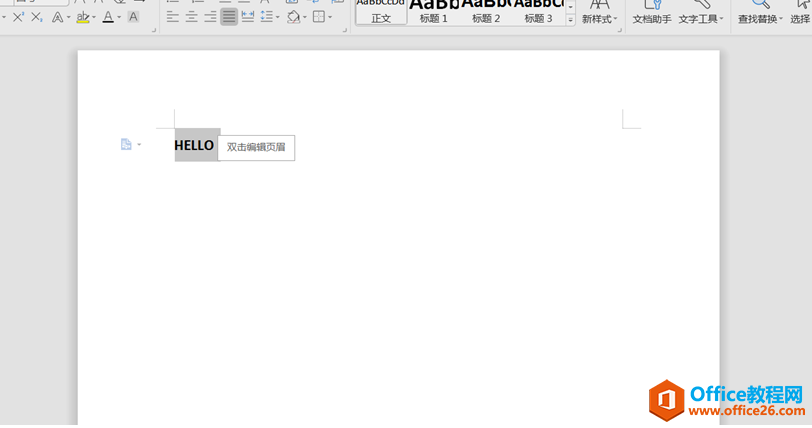
Task: Apply the 标题 3 style
Action: point(538,12)
